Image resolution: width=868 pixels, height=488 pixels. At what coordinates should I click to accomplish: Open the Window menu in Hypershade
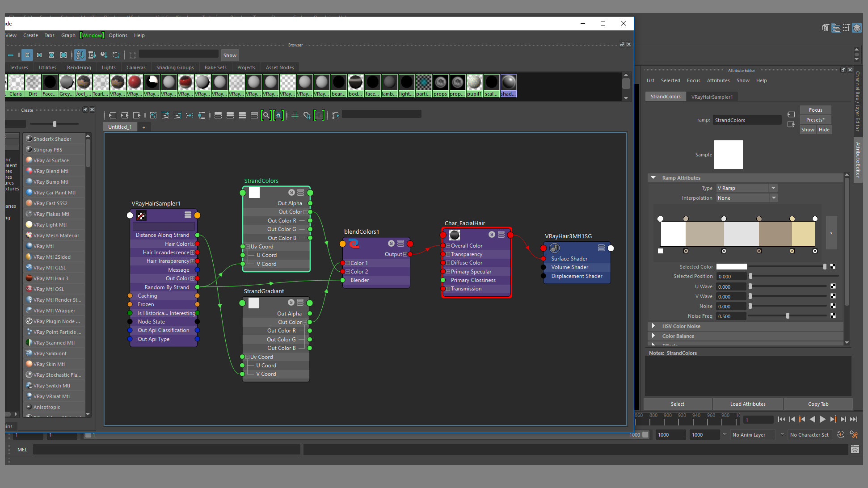coord(92,35)
